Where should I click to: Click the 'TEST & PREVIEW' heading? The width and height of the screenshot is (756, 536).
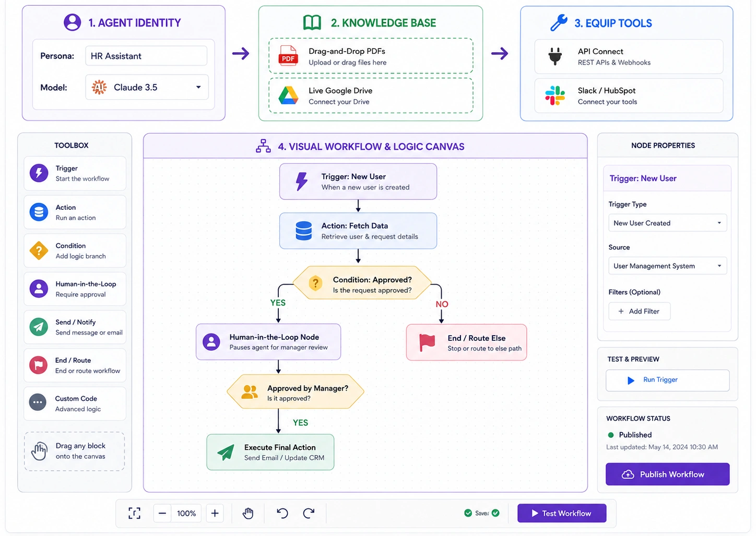[x=633, y=359]
